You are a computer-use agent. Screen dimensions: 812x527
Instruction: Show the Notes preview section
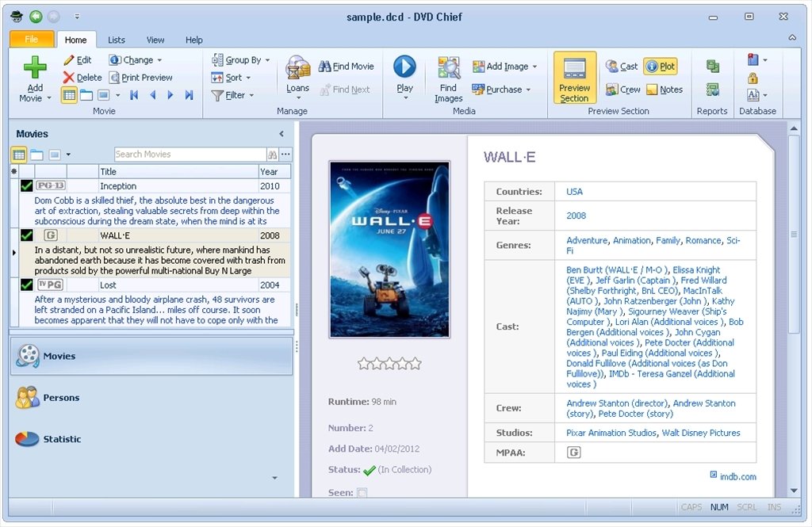(x=665, y=90)
